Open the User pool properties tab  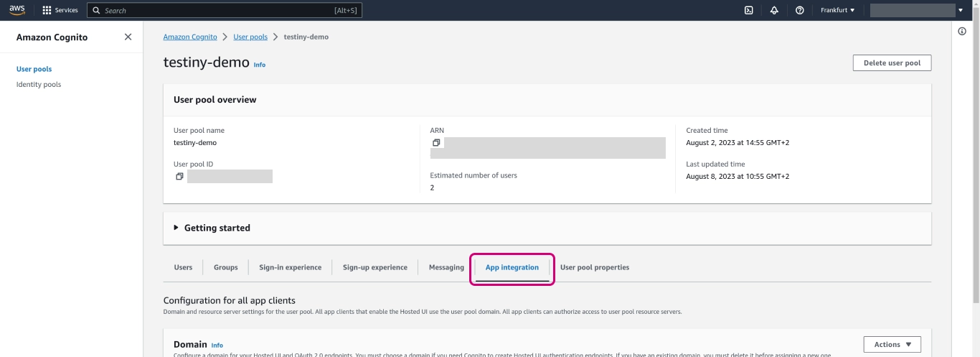[594, 267]
